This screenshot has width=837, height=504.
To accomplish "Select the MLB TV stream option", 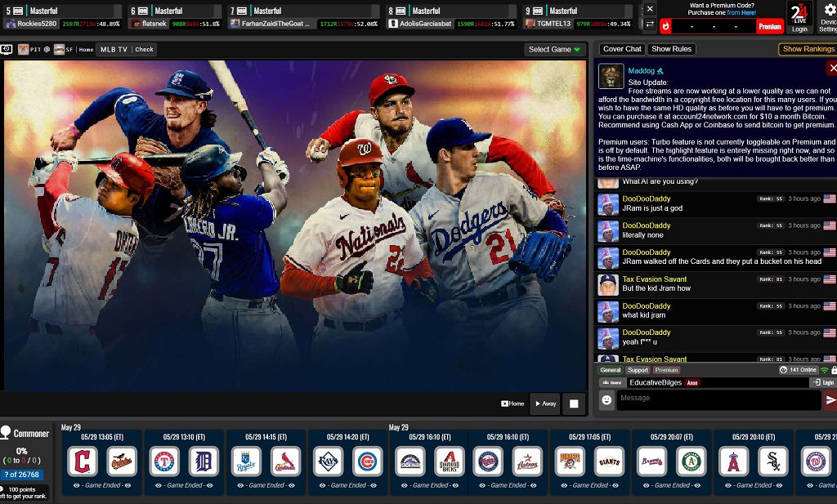I will click(x=114, y=50).
